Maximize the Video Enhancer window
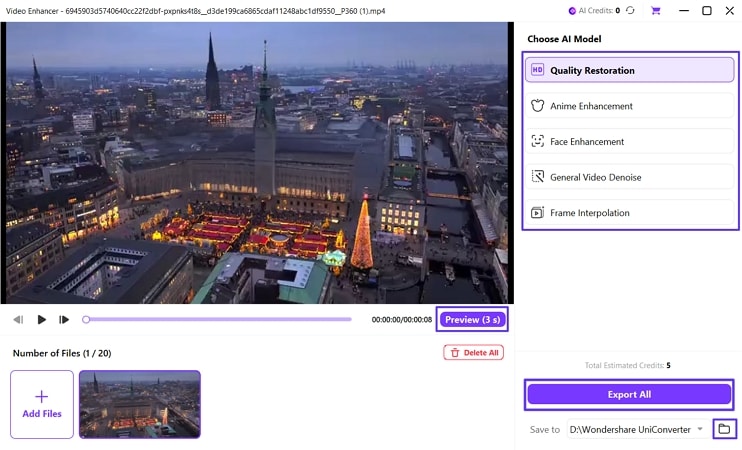Viewport: 742px width, 450px height. pos(707,10)
